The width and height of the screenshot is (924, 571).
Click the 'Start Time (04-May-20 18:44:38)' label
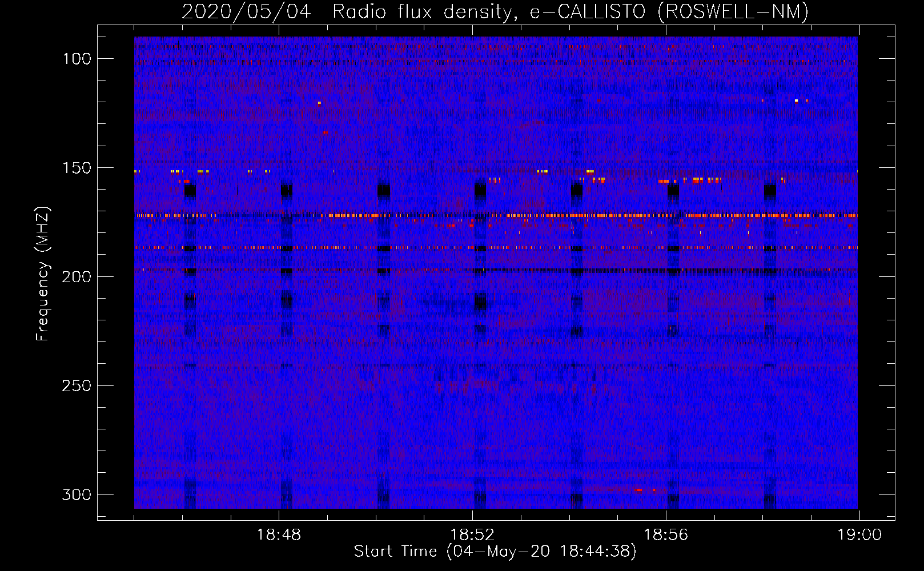(495, 552)
